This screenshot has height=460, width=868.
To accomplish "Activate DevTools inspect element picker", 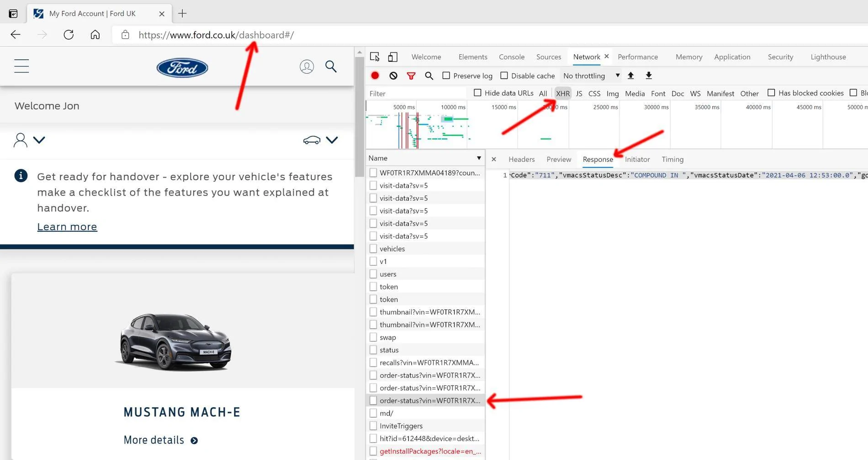I will [375, 57].
